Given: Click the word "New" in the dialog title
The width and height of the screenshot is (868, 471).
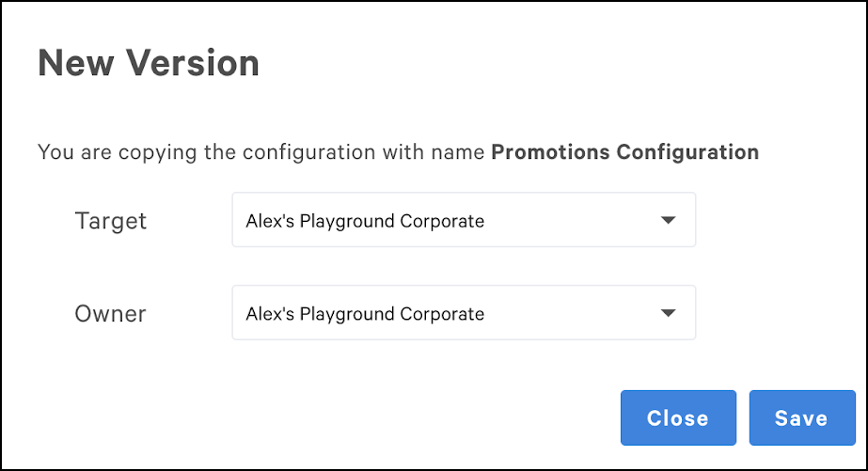Looking at the screenshot, I should click(75, 64).
